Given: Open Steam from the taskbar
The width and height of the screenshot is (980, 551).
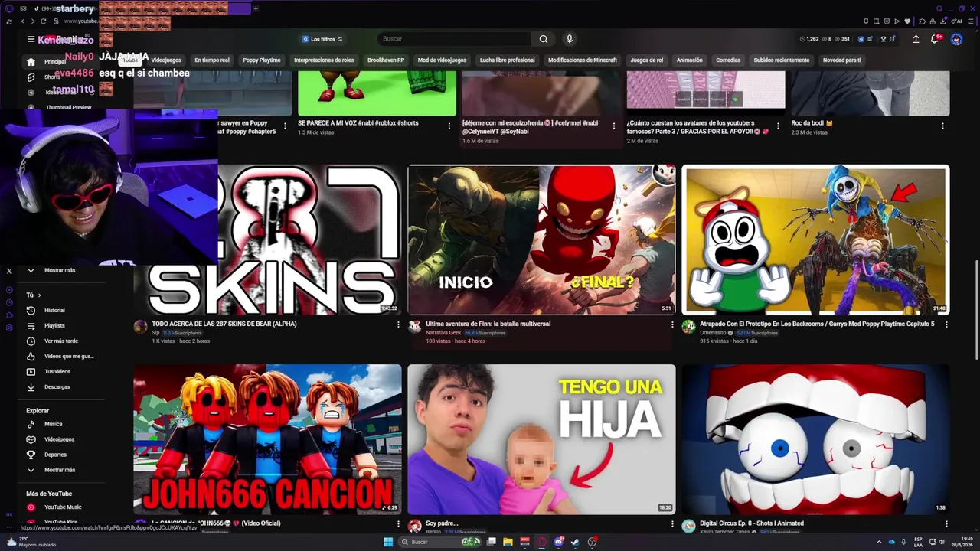Looking at the screenshot, I should tap(575, 542).
